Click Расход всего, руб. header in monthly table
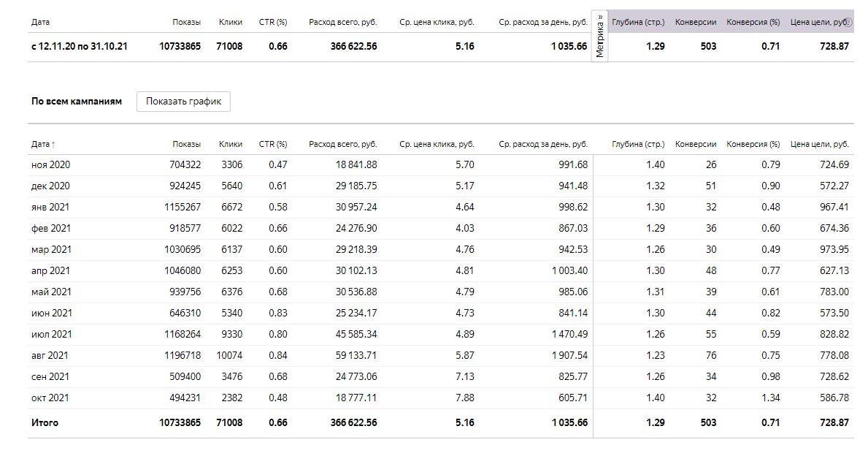 coord(342,145)
